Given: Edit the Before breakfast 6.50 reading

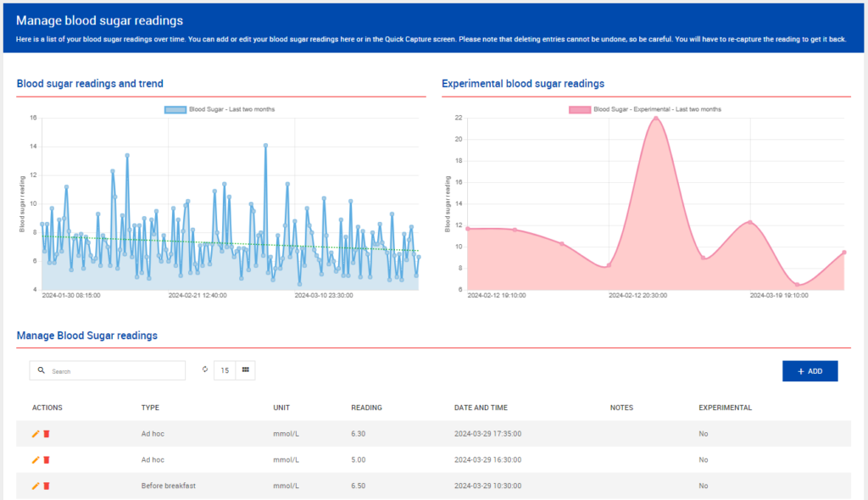Looking at the screenshot, I should coord(36,486).
